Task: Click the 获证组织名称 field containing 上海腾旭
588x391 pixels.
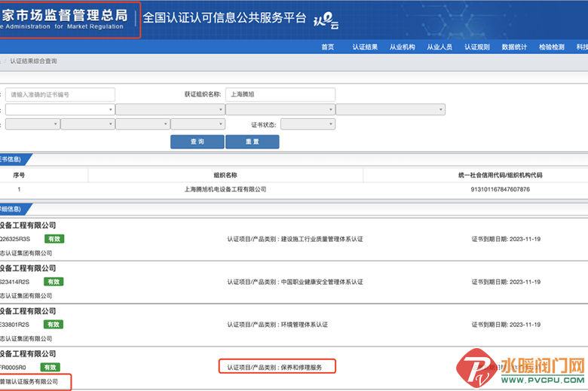Action: click(x=280, y=94)
